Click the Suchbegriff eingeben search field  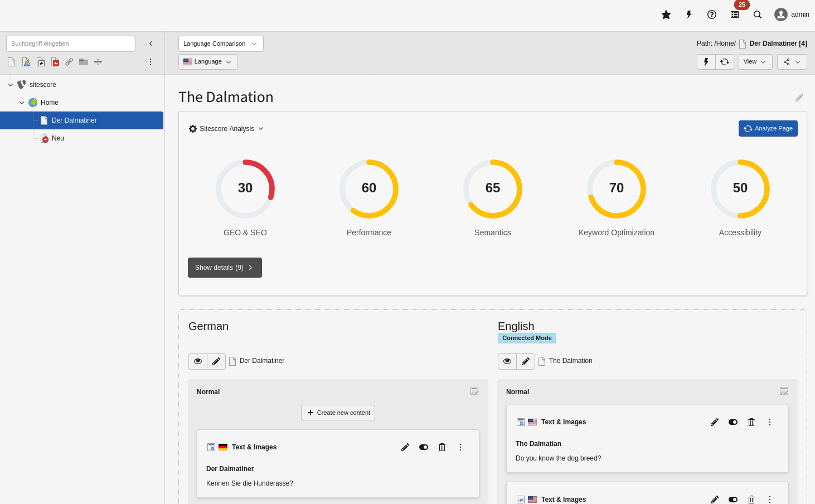(71, 43)
